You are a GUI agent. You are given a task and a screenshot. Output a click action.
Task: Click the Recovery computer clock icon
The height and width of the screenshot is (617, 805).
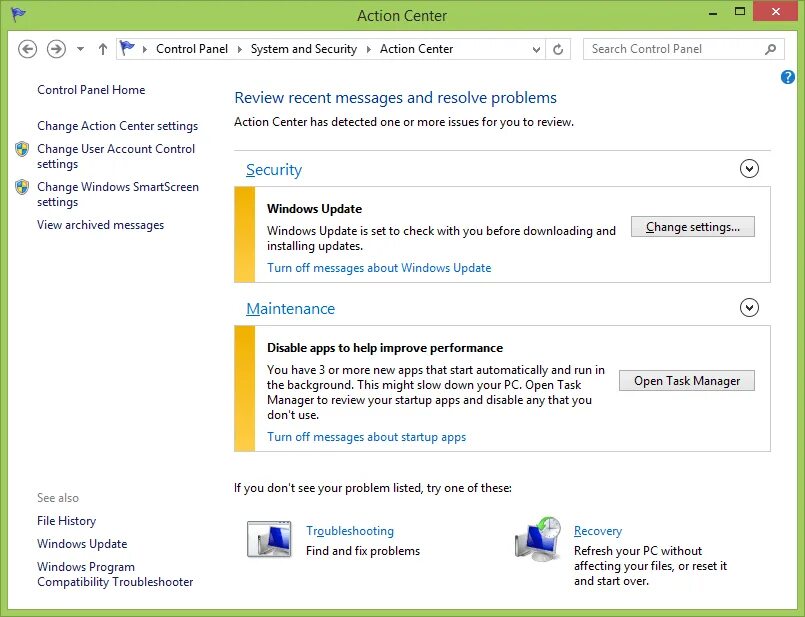(538, 538)
